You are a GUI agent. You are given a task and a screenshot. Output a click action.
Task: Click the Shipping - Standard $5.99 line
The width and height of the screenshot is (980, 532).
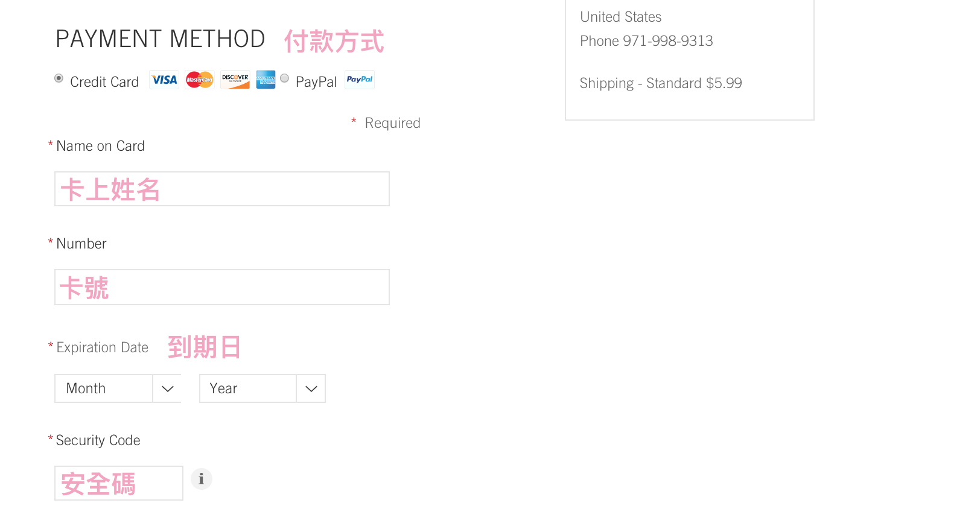[661, 83]
